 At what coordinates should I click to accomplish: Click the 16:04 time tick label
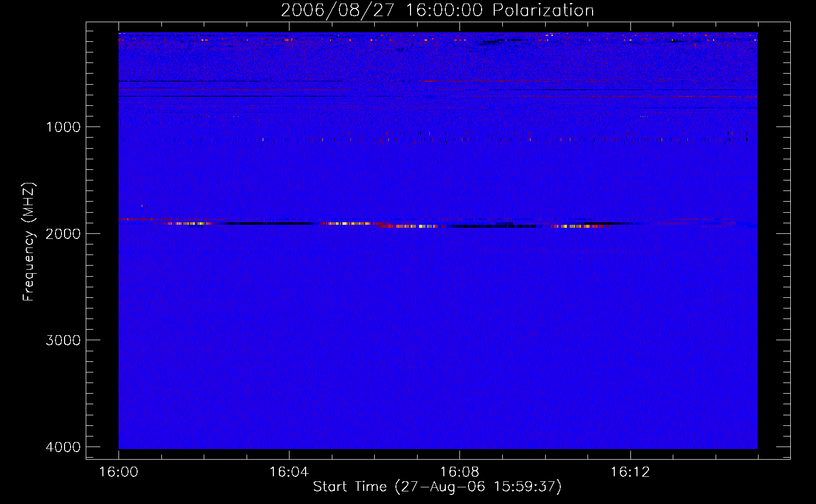click(x=289, y=472)
